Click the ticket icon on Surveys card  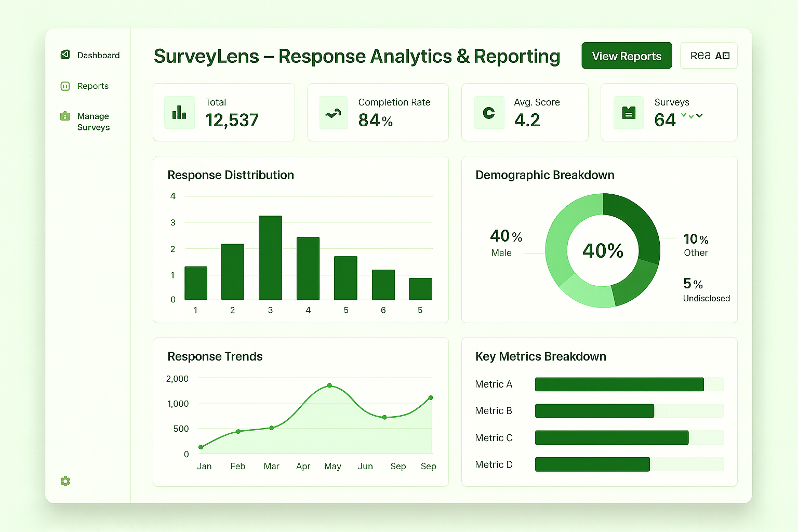[x=629, y=112]
